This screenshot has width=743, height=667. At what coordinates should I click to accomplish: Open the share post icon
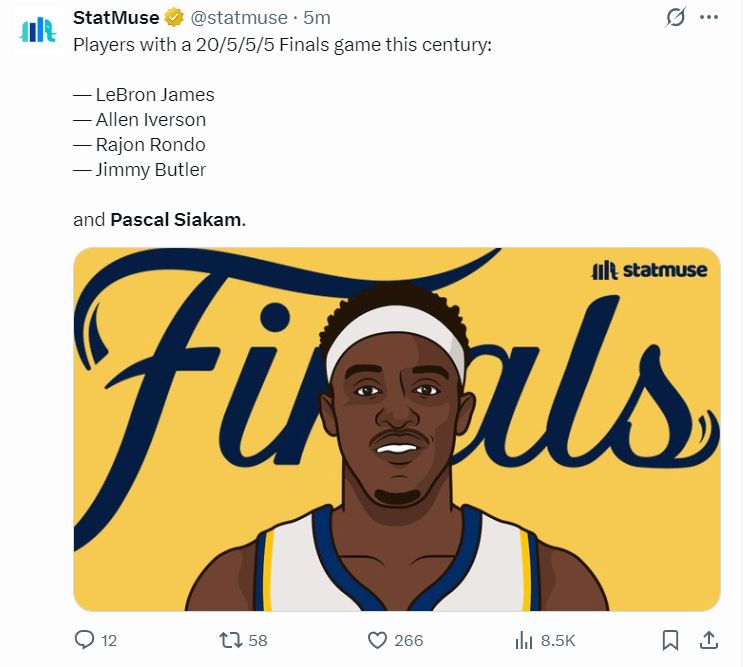(x=708, y=640)
